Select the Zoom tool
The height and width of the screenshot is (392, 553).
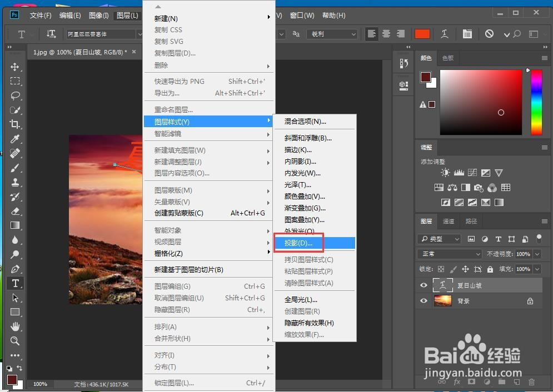coord(15,341)
